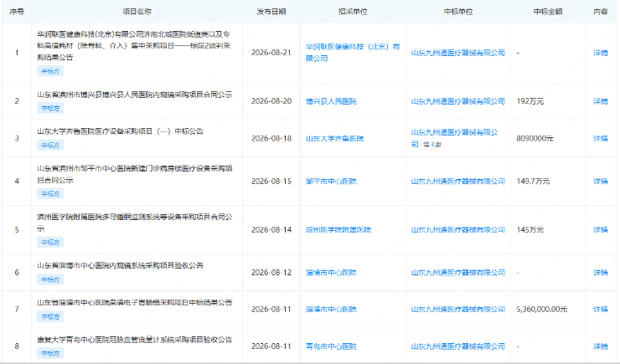
Task: Click 中标方 tag under 邹平市中心医院 project
Action: [50, 194]
